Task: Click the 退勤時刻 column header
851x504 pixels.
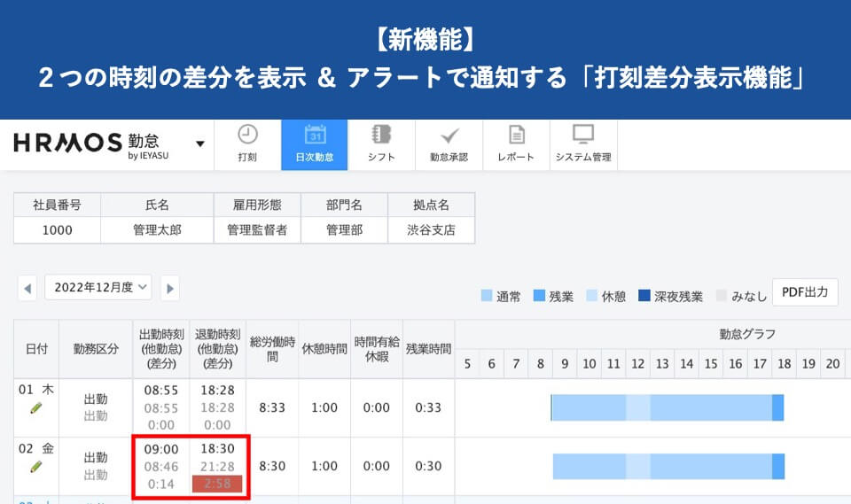Action: coord(218,349)
